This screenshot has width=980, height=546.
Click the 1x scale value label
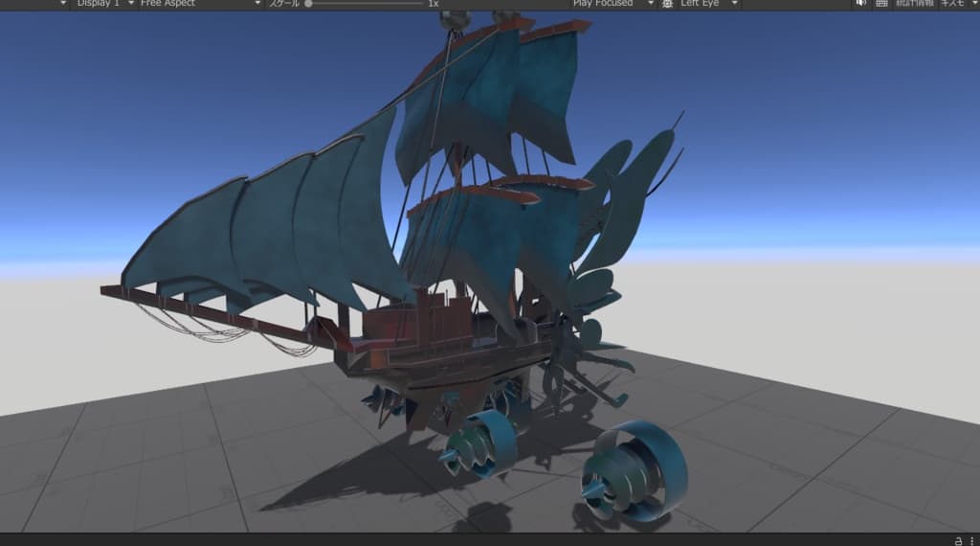(434, 3)
